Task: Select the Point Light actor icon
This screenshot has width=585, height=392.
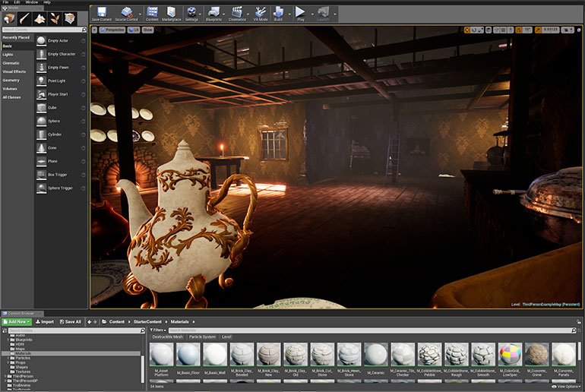Action: [x=42, y=80]
